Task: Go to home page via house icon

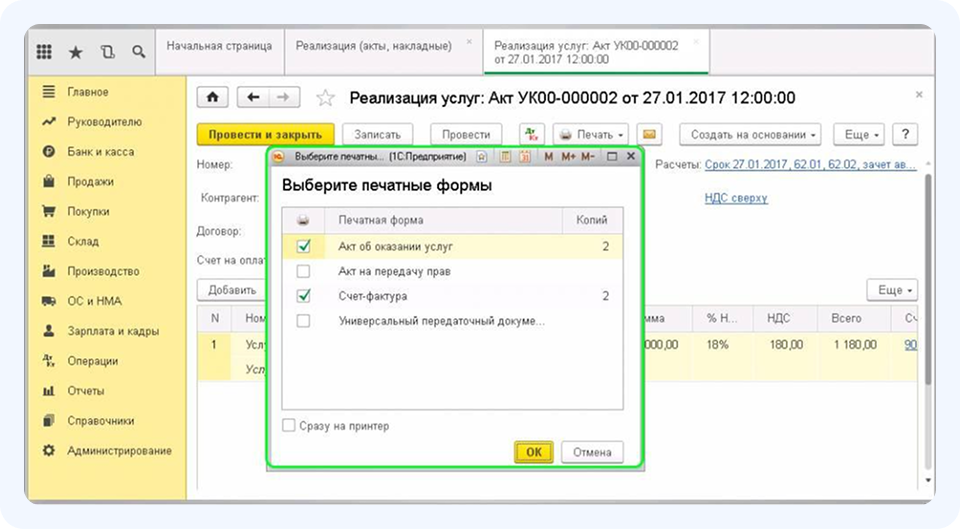Action: [213, 98]
